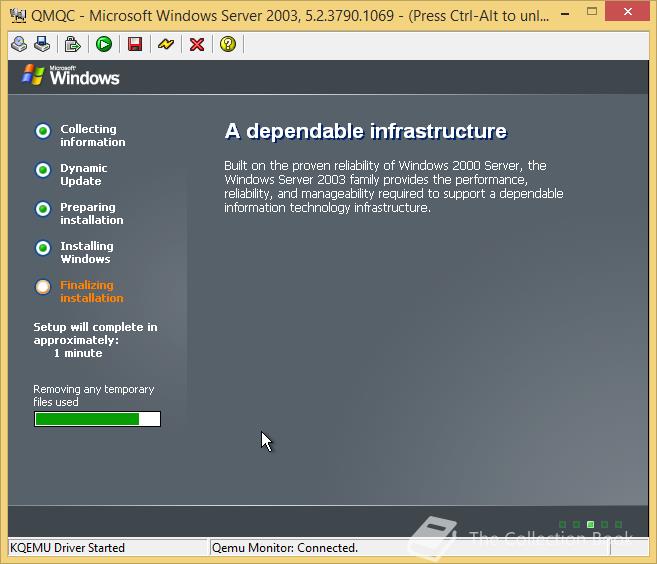This screenshot has width=657, height=564.
Task: Click 'Setup will complete in approximately:' text
Action: click(x=96, y=334)
